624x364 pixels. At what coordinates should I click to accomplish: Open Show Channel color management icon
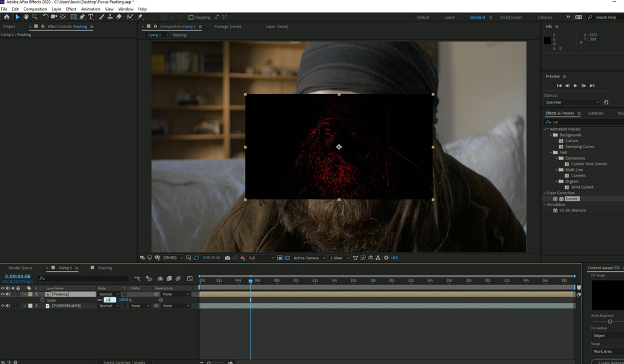click(242, 258)
